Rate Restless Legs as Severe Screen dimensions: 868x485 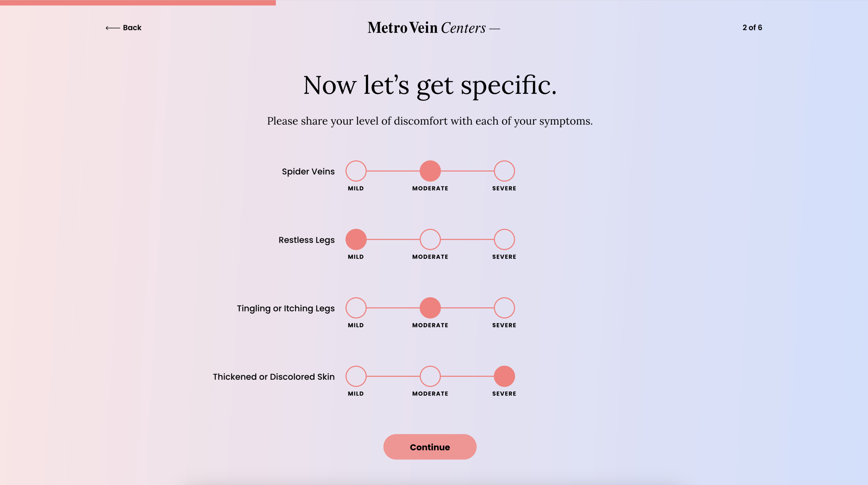(504, 239)
